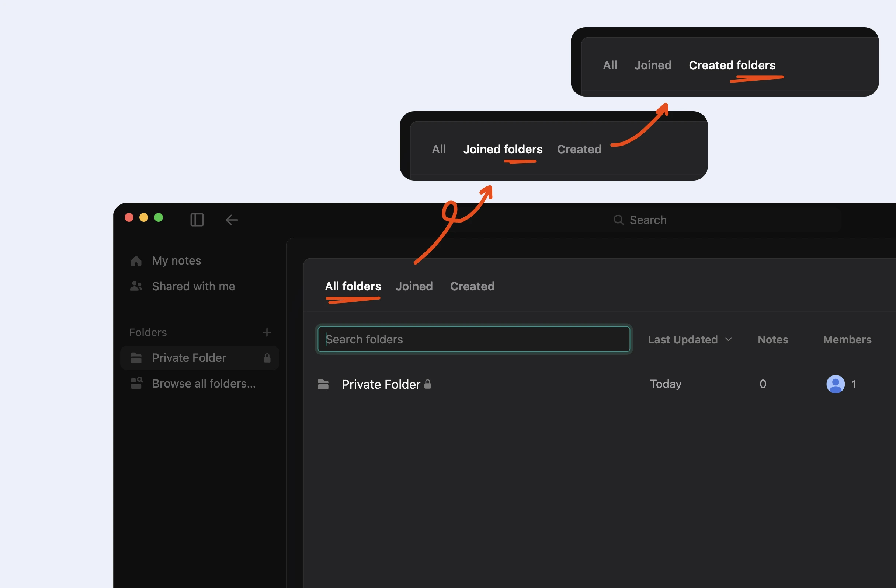Select the Joined folders filter toggle
896x588 pixels.
[x=502, y=149]
